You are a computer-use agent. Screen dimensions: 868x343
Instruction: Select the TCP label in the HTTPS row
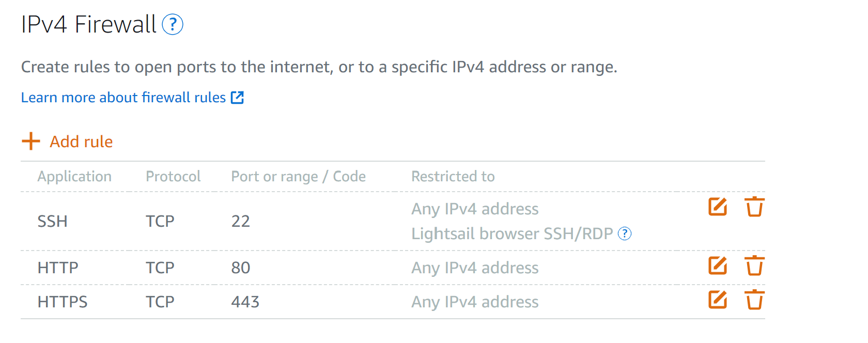160,302
